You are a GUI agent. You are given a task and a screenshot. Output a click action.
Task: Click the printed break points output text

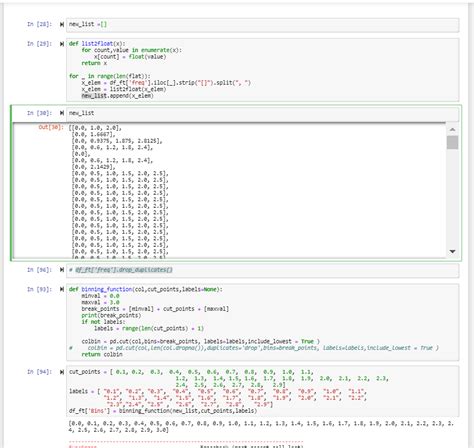tap(261, 427)
